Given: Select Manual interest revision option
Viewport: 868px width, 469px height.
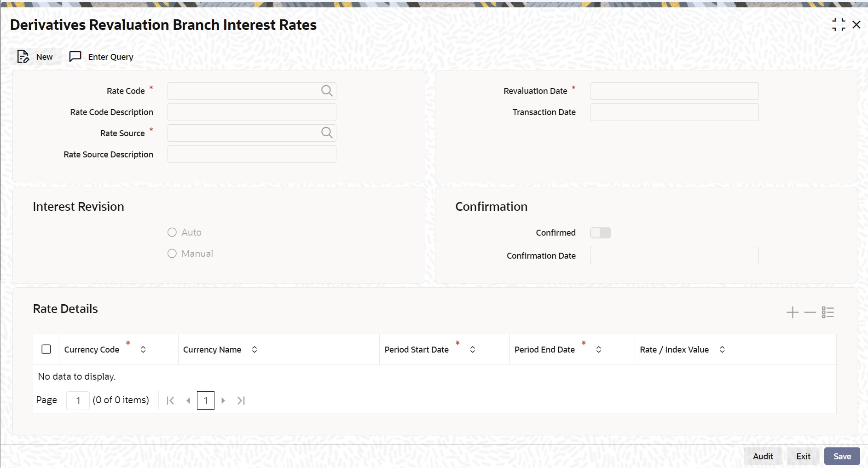Looking at the screenshot, I should click(172, 254).
